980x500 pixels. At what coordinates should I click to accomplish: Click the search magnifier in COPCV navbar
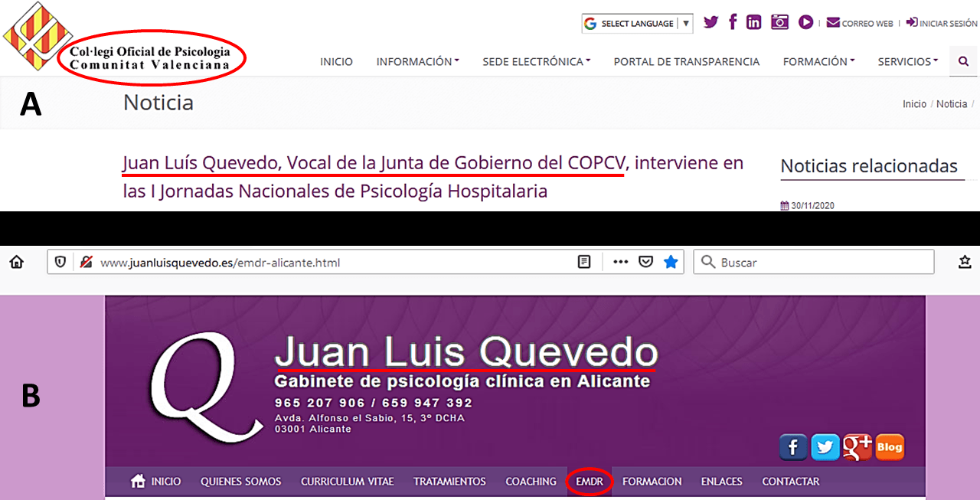[963, 61]
